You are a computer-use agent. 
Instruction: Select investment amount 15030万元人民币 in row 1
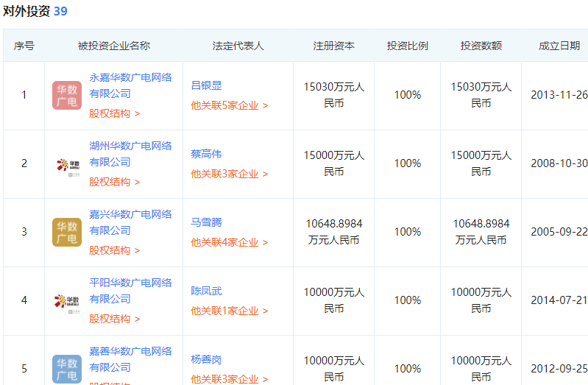(481, 95)
